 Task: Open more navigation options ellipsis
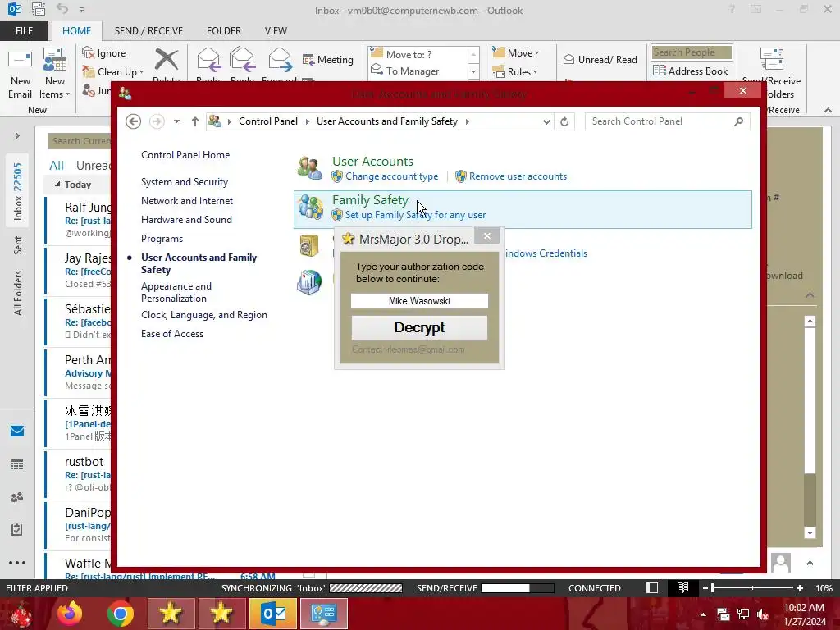[x=17, y=563]
